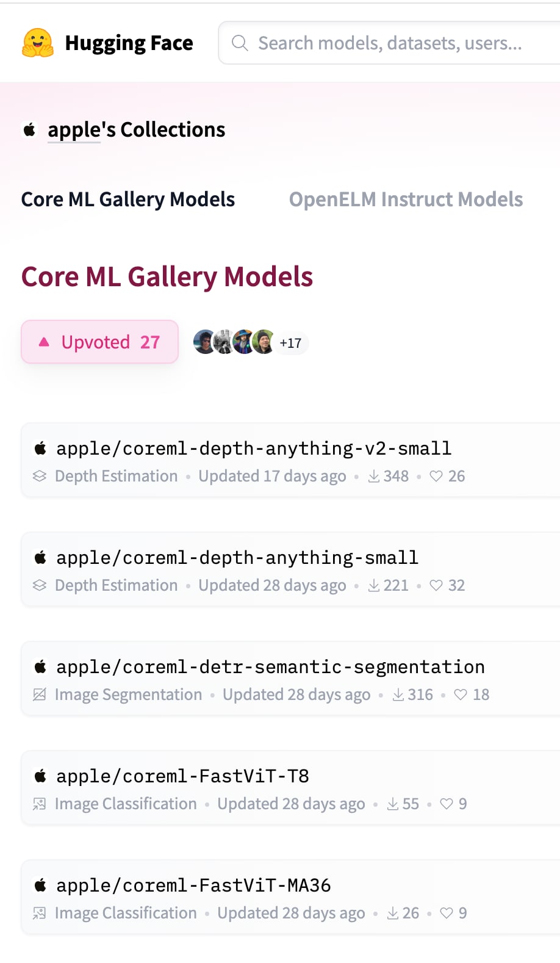This screenshot has height=963, width=560.
Task: Show the +17 more upvoters
Action: click(x=290, y=343)
